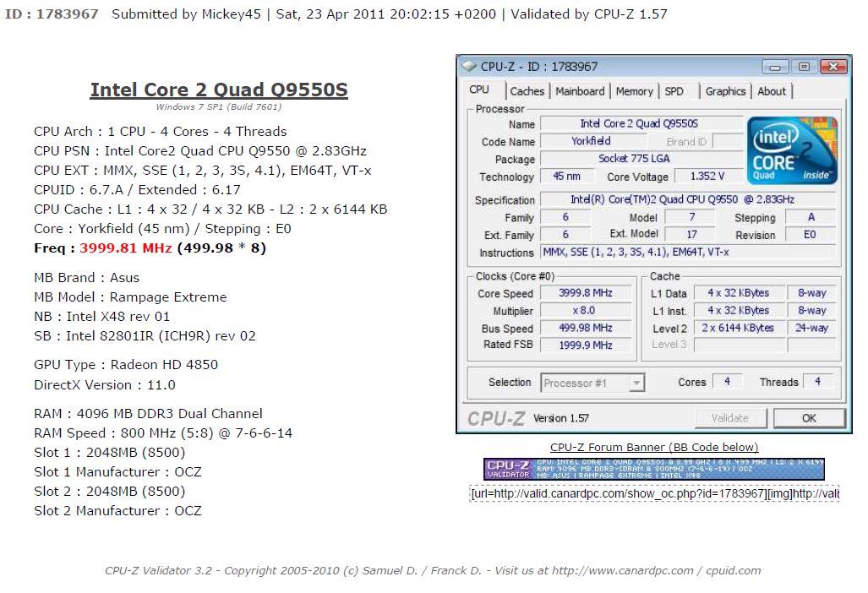Open the Mainboard tab
This screenshot has height=593, width=868.
580,91
